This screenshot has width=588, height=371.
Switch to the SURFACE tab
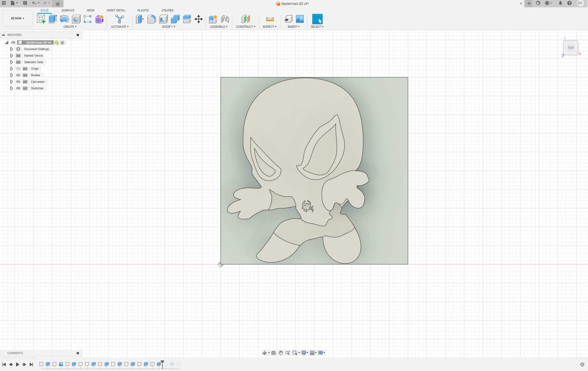68,10
